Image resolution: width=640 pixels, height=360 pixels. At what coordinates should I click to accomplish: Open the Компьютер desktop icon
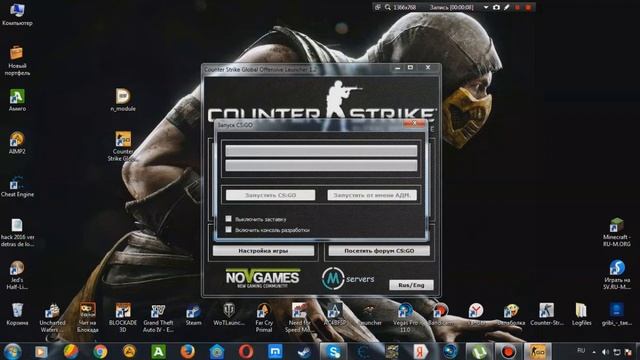17,13
